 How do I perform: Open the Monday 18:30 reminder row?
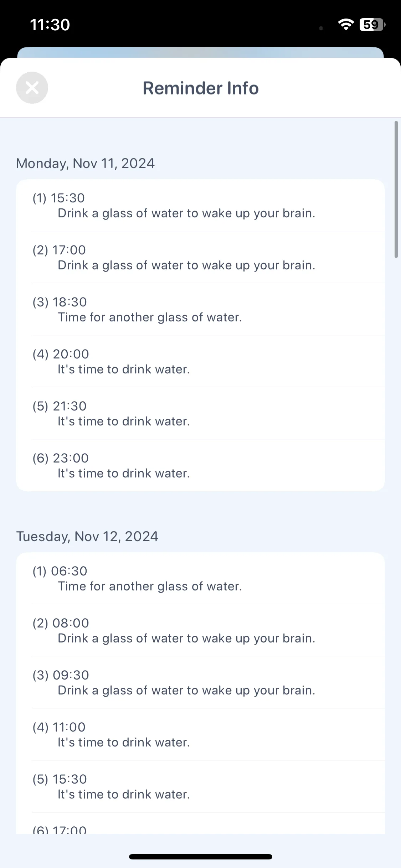(200, 309)
